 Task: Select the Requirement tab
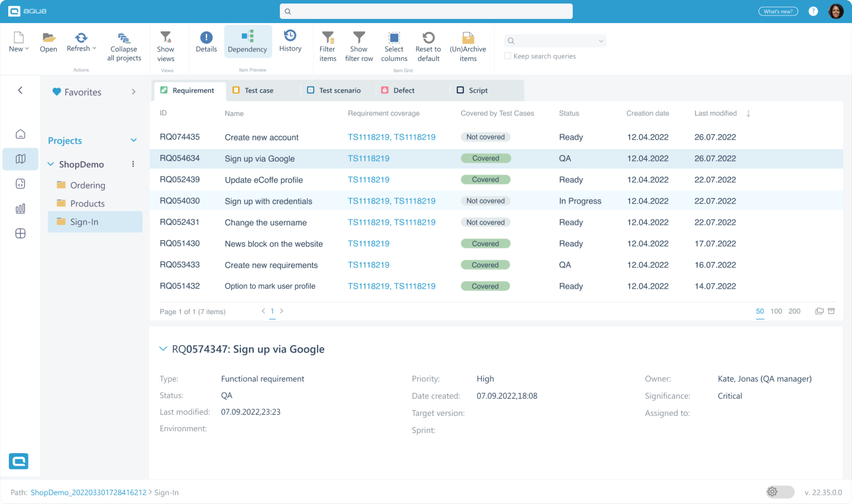(x=188, y=90)
